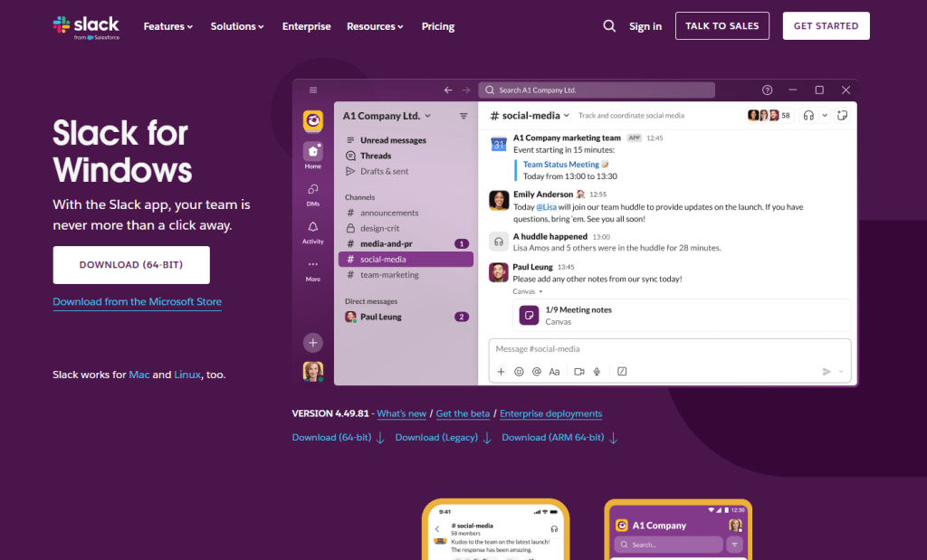Click the mention @ icon in composer
The height and width of the screenshot is (560, 927).
click(x=537, y=372)
